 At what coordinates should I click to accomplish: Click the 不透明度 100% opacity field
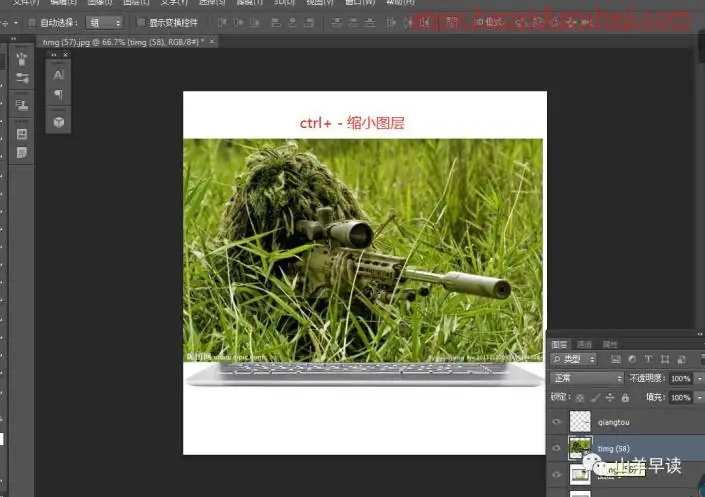click(x=681, y=379)
